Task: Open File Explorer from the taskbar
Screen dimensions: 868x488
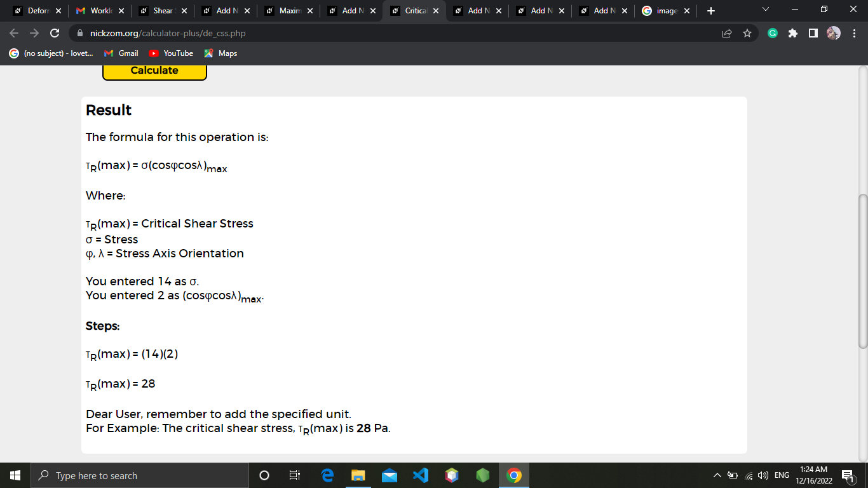Action: (358, 475)
